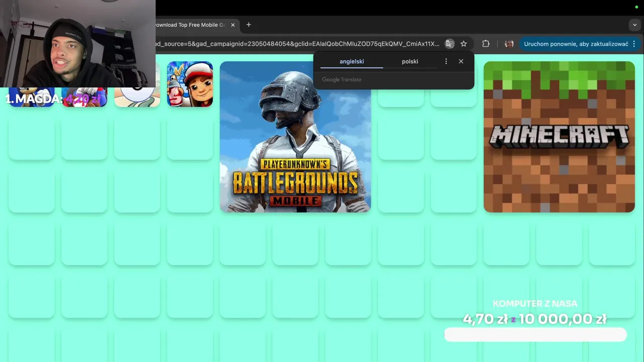The height and width of the screenshot is (362, 644).
Task: Expand the tab search dropdown arrow
Action: tap(635, 25)
